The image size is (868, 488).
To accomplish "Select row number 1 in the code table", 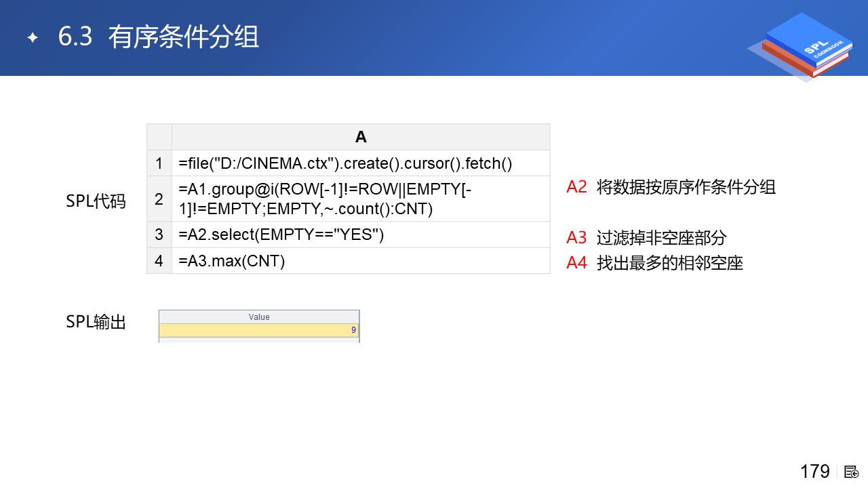I will (159, 163).
